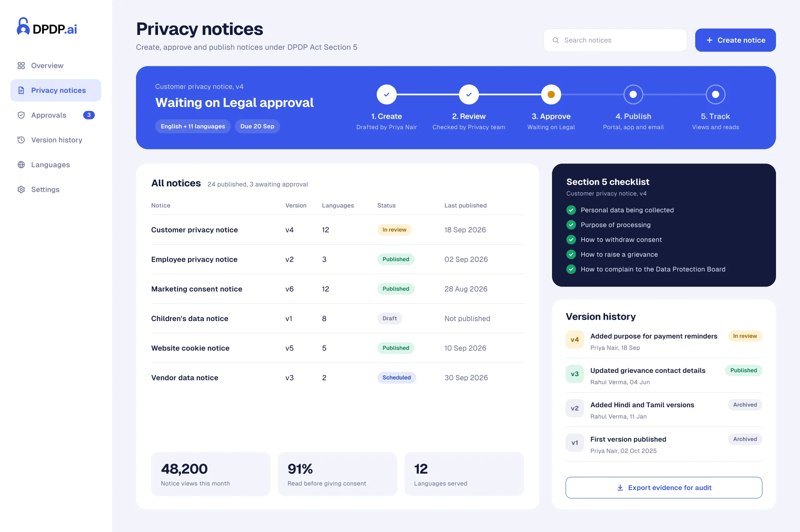Viewport: 800px width, 532px height.
Task: Open Added purpose for payment reminders entry
Action: [664, 341]
